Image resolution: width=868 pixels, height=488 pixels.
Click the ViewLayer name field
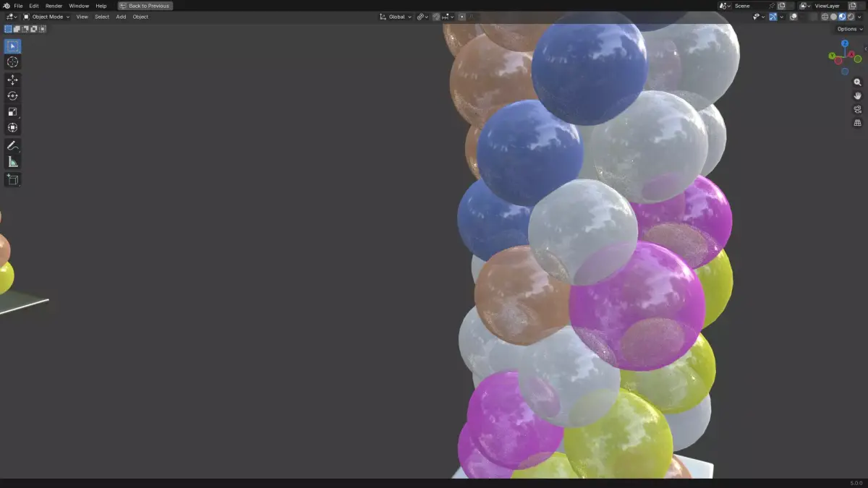tap(830, 6)
